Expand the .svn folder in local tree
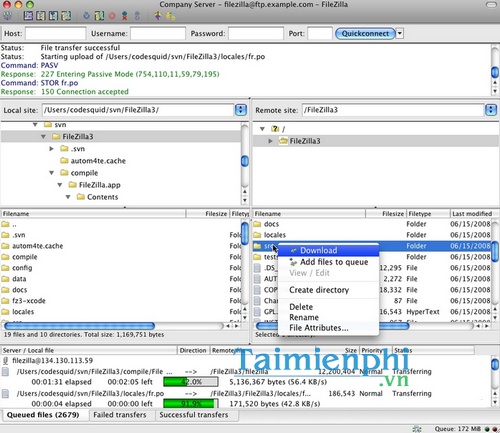This screenshot has width=500, height=433. click(x=51, y=149)
